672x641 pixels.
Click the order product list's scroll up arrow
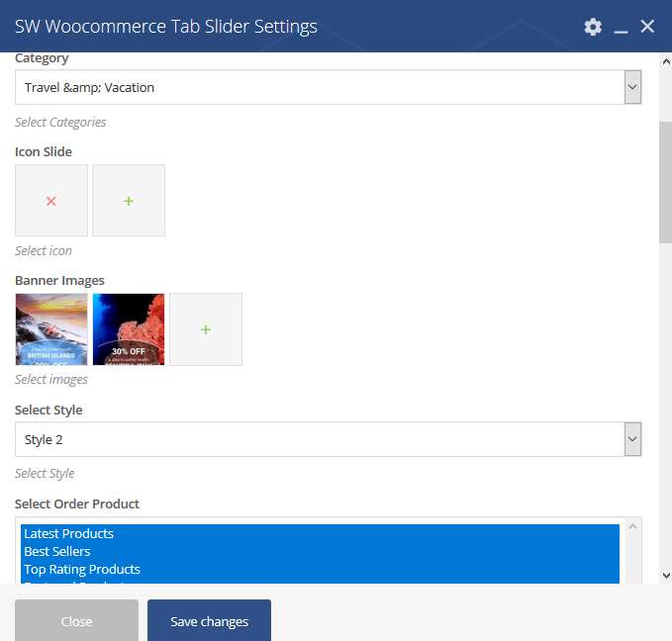pos(633,526)
